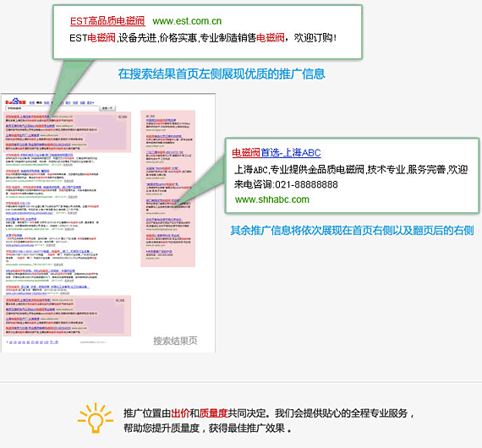Image resolution: width=482 pixels, height=448 pixels.
Task: Click the yellow lightbulb tip icon
Action: [x=96, y=418]
